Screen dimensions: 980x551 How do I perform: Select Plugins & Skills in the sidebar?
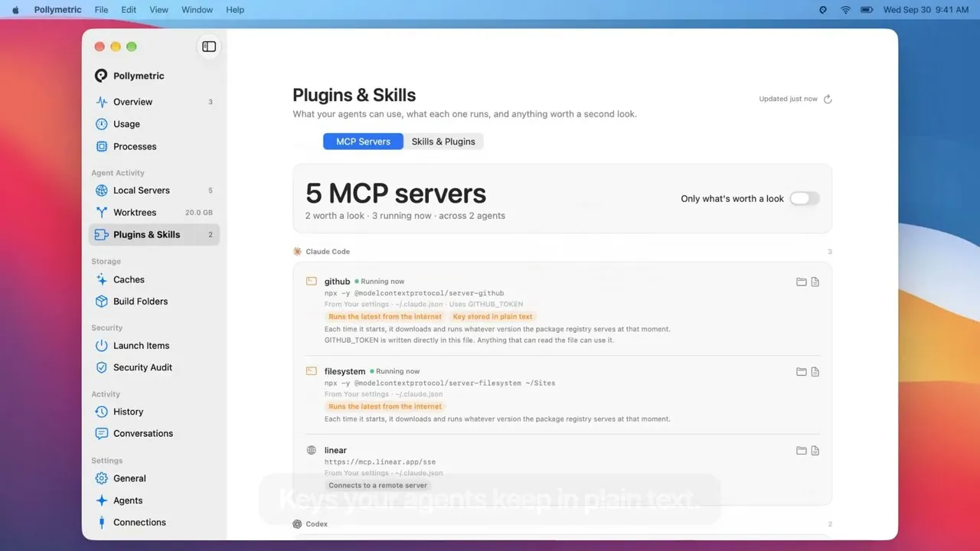[154, 235]
